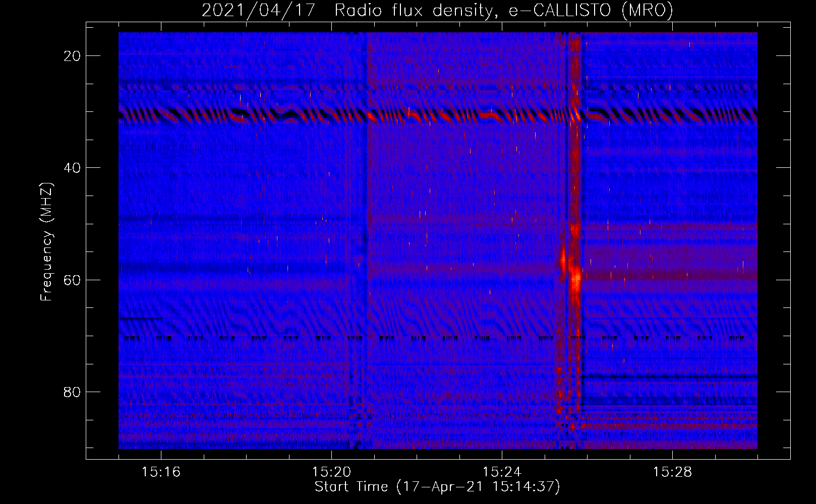Click the 'Start Time (17-Apr-21 15:14:37)' label
The height and width of the screenshot is (504, 816).
(x=437, y=487)
